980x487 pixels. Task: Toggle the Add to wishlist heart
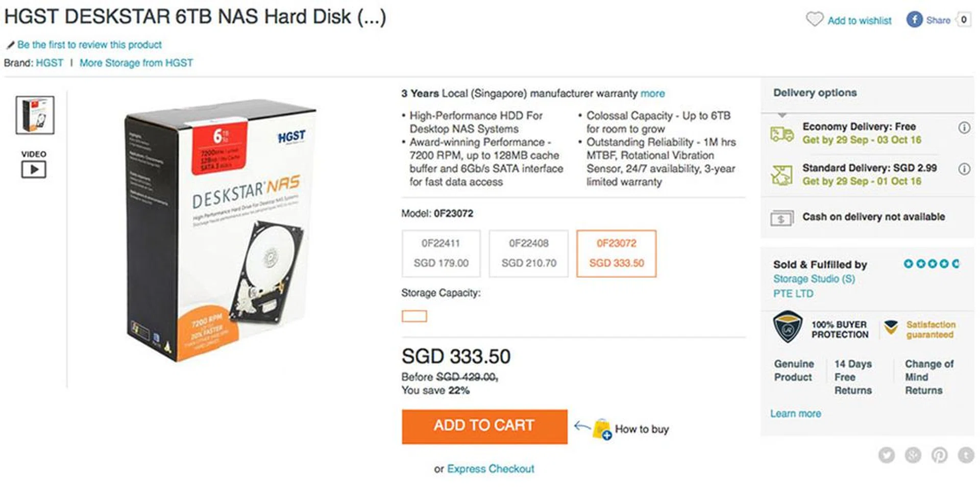point(815,19)
